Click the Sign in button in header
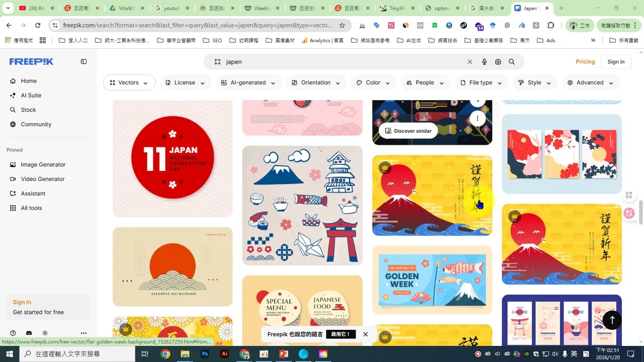This screenshot has height=362, width=644. point(616,62)
